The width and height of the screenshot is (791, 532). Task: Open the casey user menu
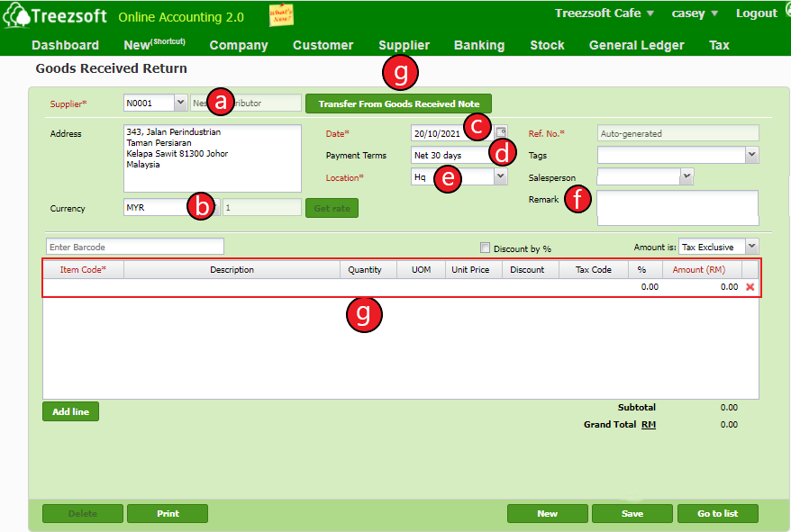(x=695, y=14)
